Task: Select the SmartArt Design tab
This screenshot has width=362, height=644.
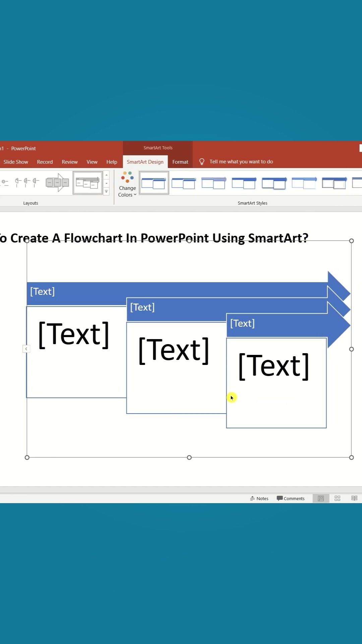Action: click(145, 162)
